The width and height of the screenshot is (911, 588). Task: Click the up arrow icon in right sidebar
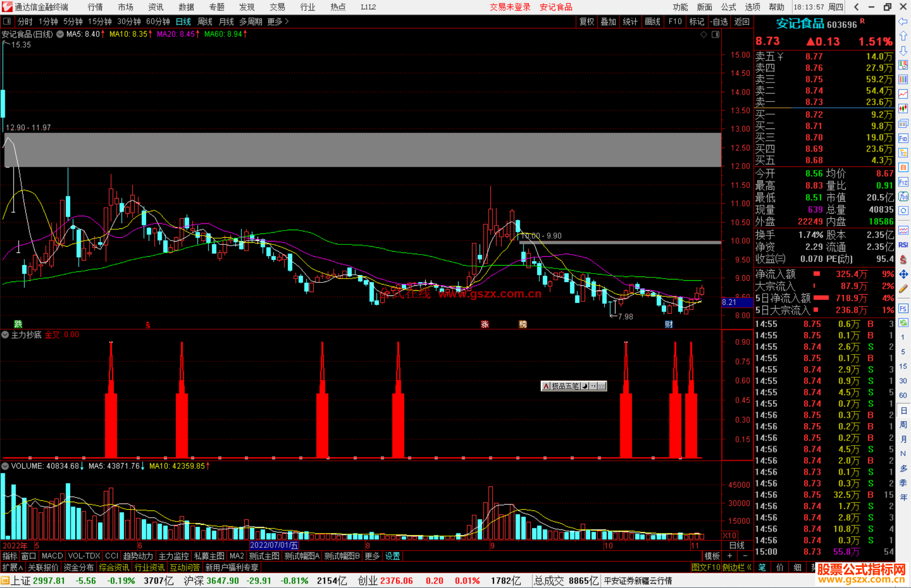point(903,36)
